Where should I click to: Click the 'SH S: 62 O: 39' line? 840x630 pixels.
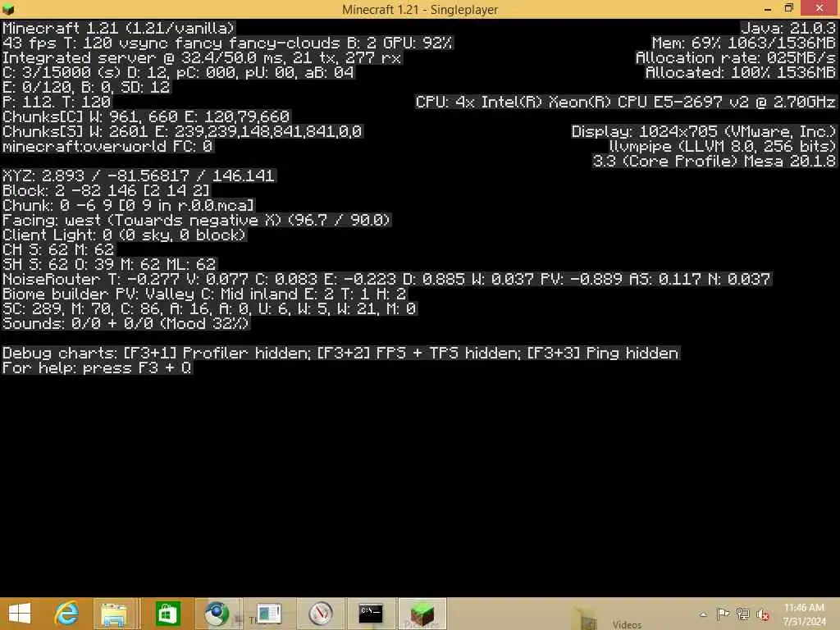point(109,264)
